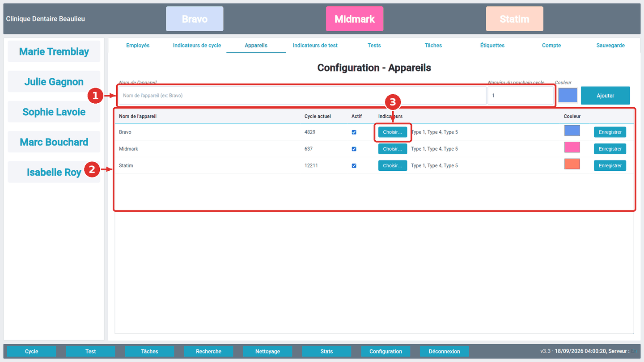Open the Statim row color swatch
The height and width of the screenshot is (362, 644).
(x=572, y=164)
